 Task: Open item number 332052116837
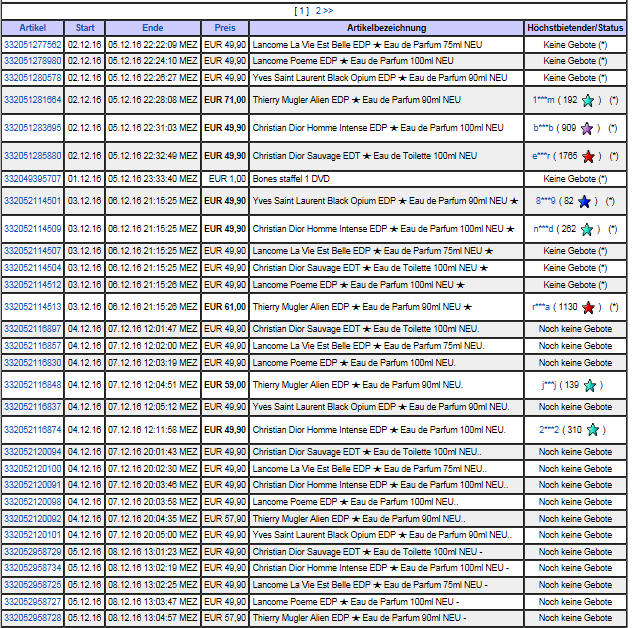[33, 407]
